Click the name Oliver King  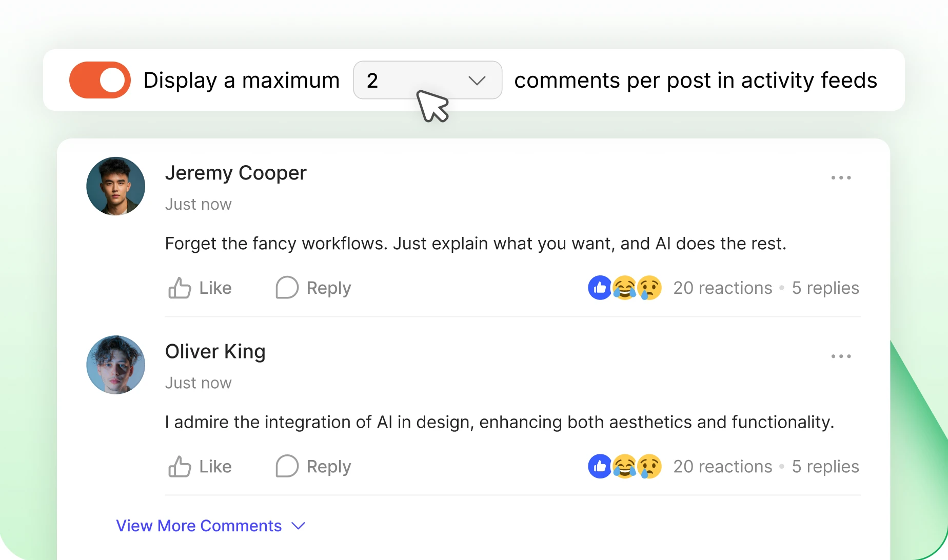pyautogui.click(x=215, y=351)
